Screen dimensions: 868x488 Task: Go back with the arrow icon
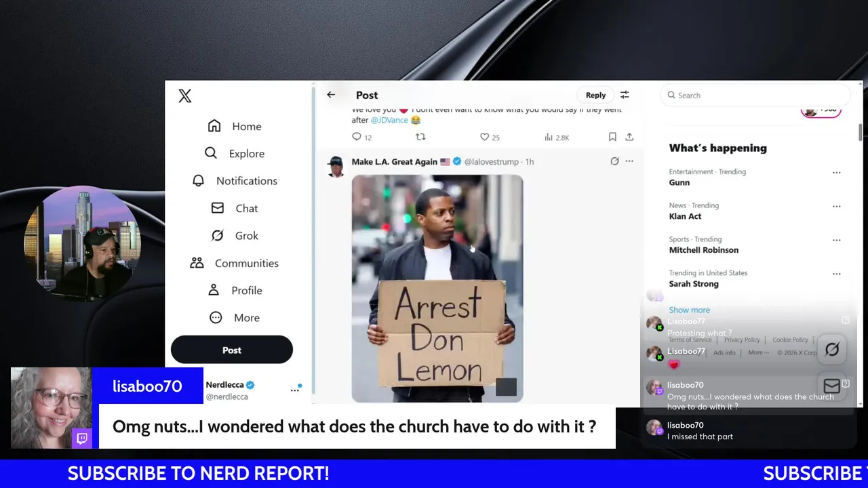(x=331, y=95)
